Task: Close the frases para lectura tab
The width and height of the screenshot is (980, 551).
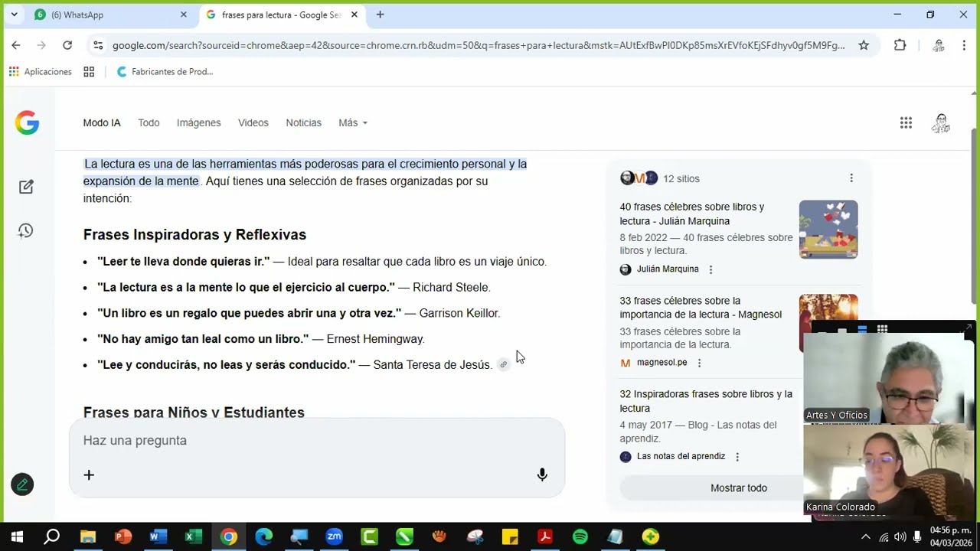Action: pos(354,15)
